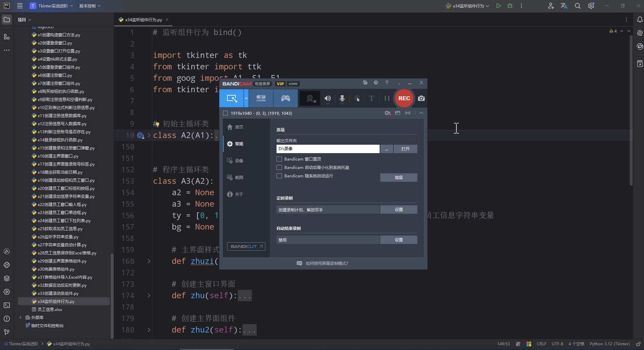Screen dimensions: 644x350
Task: Open the microphone settings chevron
Action: [342, 103]
